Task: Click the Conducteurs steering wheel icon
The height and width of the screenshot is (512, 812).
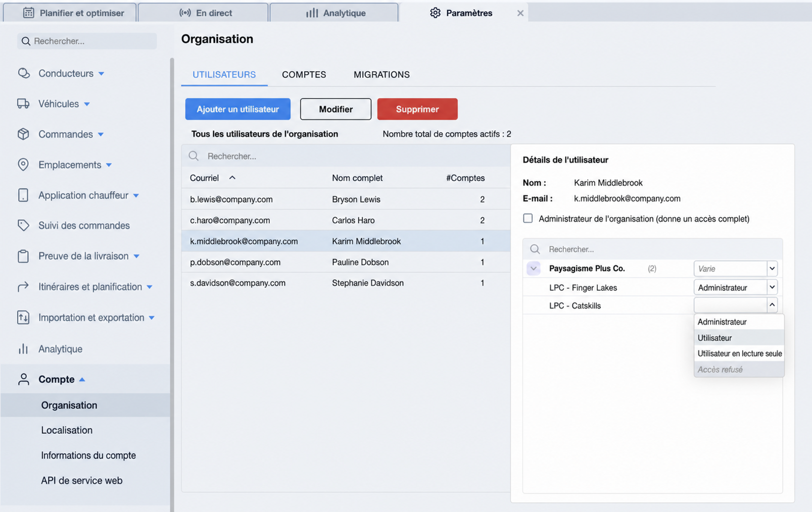Action: point(23,73)
